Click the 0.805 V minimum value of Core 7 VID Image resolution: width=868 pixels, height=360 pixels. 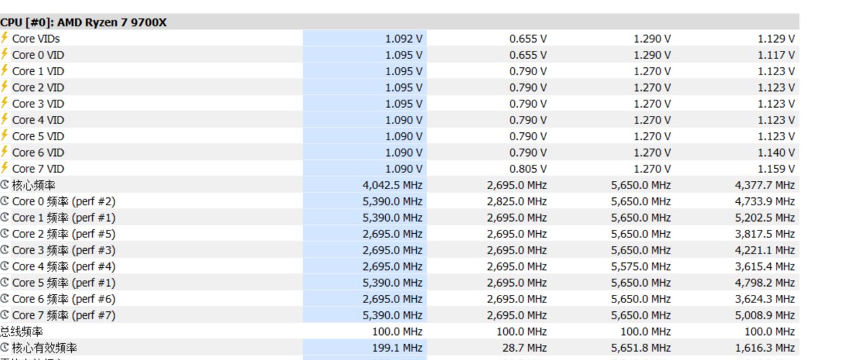tap(528, 169)
